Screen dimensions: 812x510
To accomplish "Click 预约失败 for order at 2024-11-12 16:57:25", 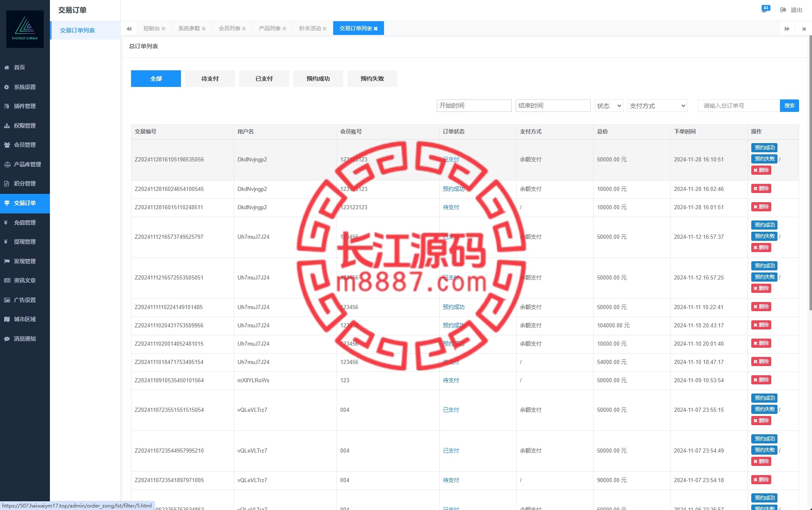I will pyautogui.click(x=765, y=277).
